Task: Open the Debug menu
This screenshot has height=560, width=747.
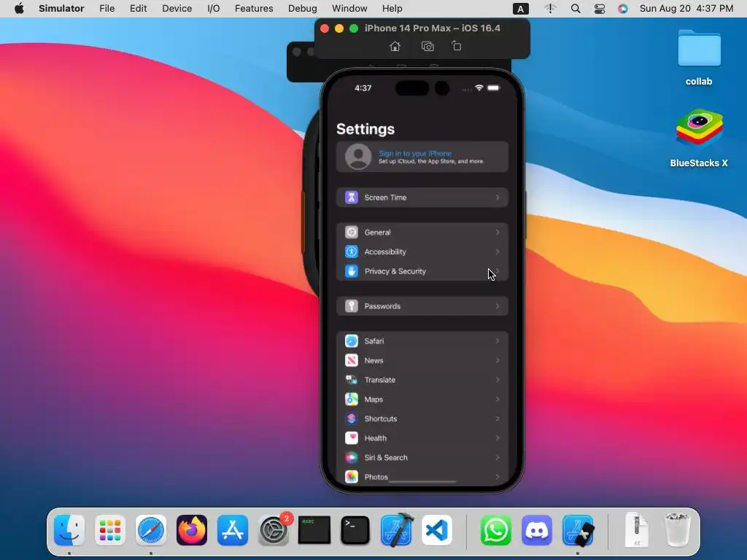Action: pyautogui.click(x=303, y=9)
